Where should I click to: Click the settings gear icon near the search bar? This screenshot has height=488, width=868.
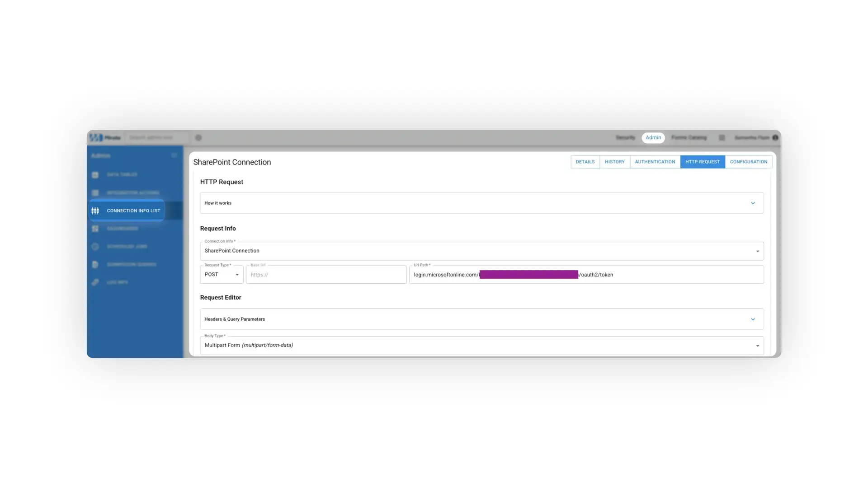pyautogui.click(x=198, y=137)
